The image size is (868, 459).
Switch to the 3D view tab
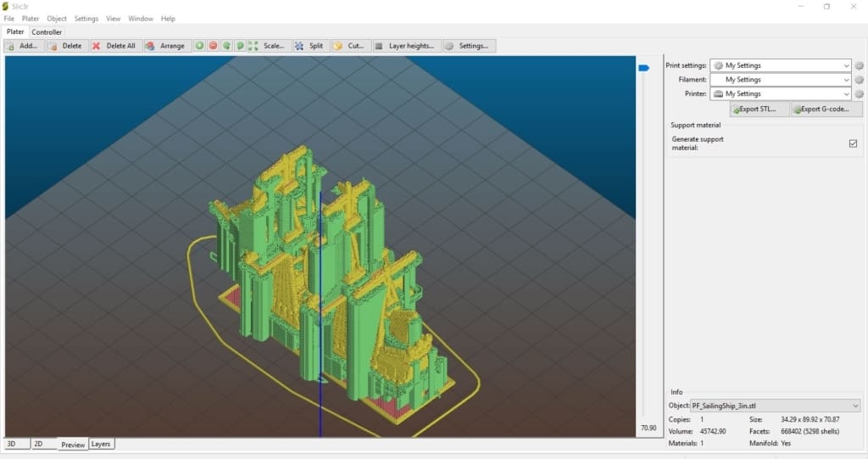17,444
